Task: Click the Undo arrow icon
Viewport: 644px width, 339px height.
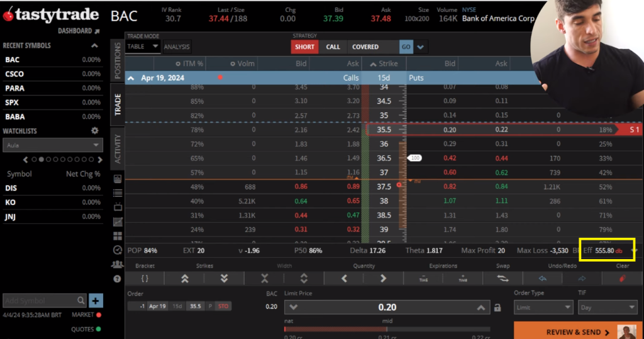Action: tap(542, 278)
